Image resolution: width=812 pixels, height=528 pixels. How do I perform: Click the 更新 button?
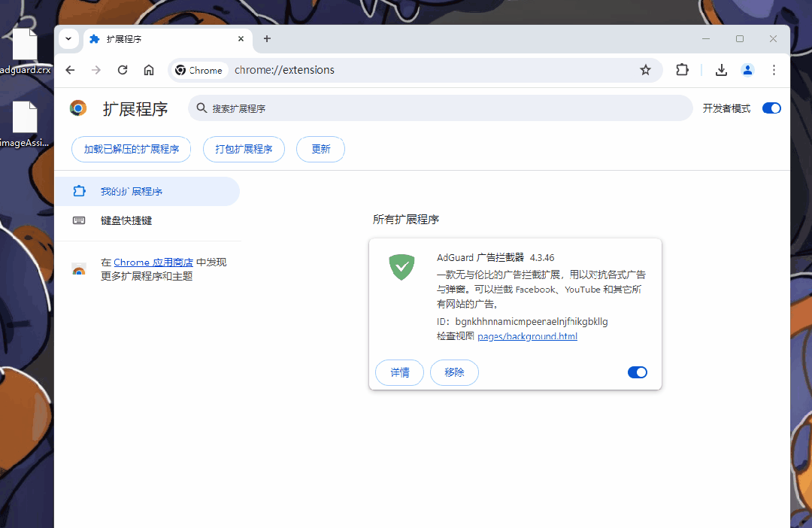(x=320, y=149)
